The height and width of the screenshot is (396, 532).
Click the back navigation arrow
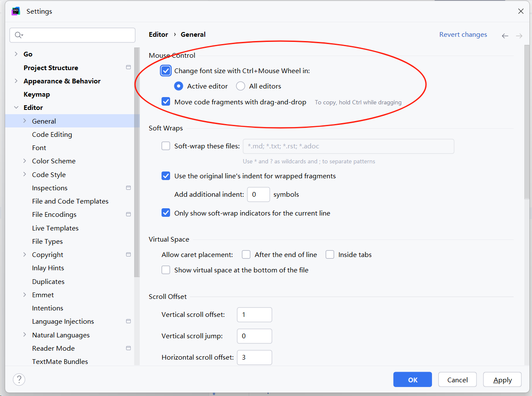click(505, 36)
